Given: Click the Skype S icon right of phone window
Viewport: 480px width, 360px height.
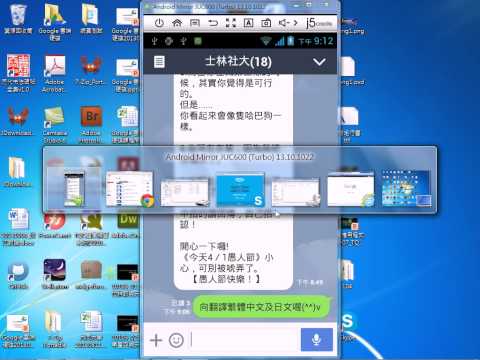Looking at the screenshot, I should (348, 322).
